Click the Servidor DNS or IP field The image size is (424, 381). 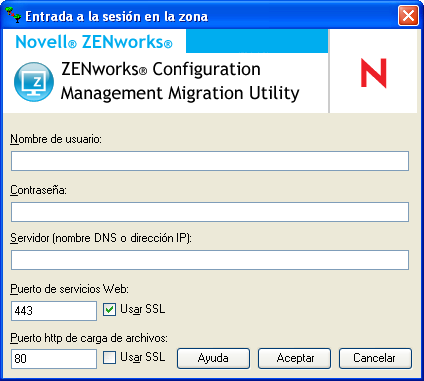pos(210,260)
